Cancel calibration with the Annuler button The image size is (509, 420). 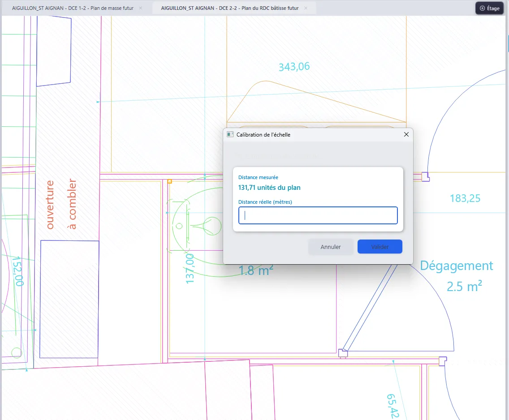(331, 247)
